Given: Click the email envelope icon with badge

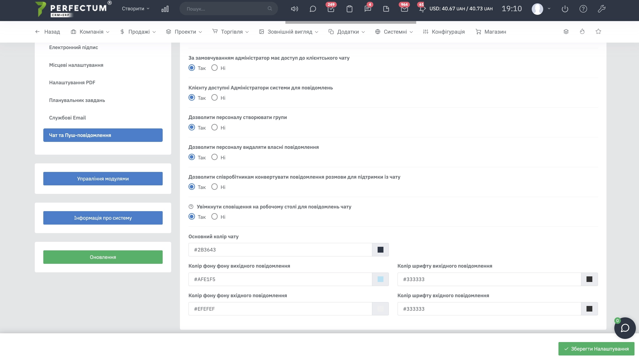Looking at the screenshot, I should pos(403,9).
